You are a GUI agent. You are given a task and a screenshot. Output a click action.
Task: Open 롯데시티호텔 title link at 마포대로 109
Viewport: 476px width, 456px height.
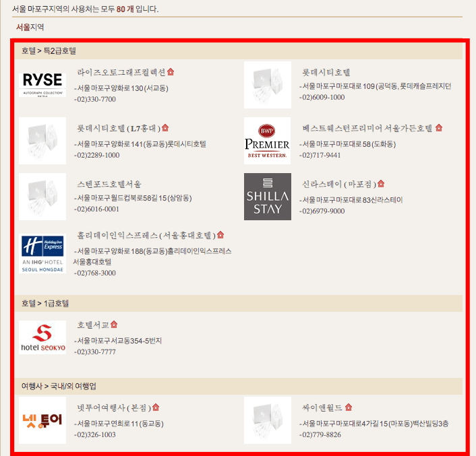click(326, 72)
